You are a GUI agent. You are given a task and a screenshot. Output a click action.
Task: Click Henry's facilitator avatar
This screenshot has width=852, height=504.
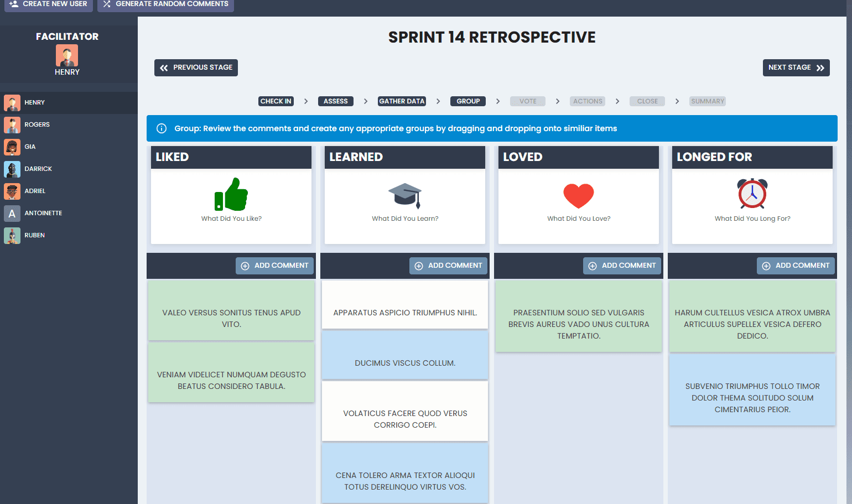click(67, 55)
